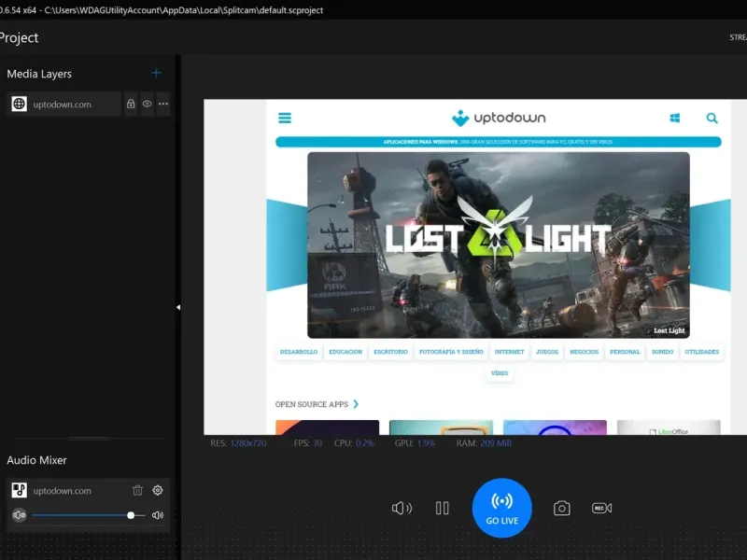Click the FPS 30 value
The height and width of the screenshot is (560, 747).
[317, 443]
